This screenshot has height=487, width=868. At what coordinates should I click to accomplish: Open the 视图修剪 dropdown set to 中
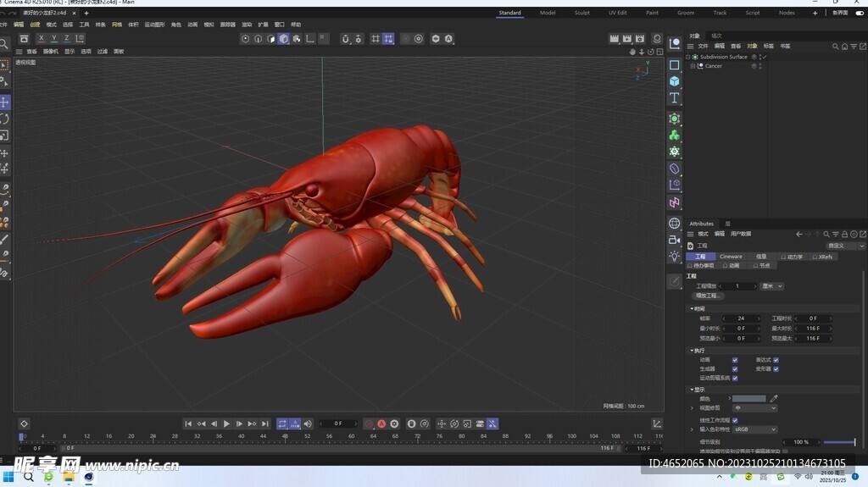click(754, 408)
